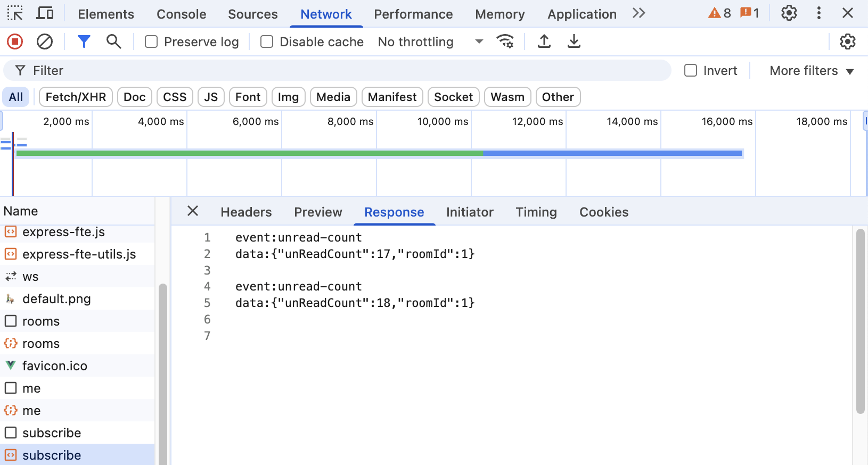Stop recording network log
This screenshot has width=868, height=465.
15,41
